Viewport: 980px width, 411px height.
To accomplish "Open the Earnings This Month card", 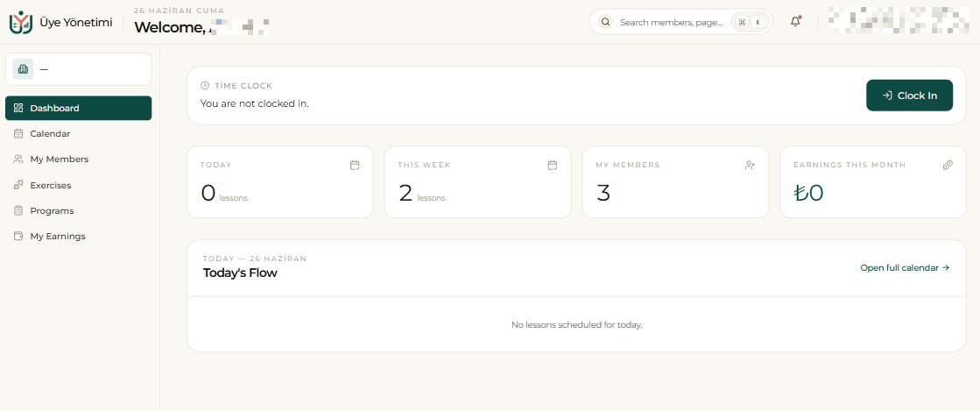I will pyautogui.click(x=873, y=182).
